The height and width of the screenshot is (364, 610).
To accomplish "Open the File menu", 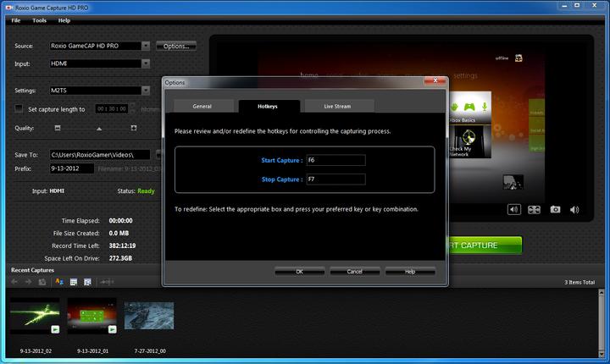I will tap(16, 20).
